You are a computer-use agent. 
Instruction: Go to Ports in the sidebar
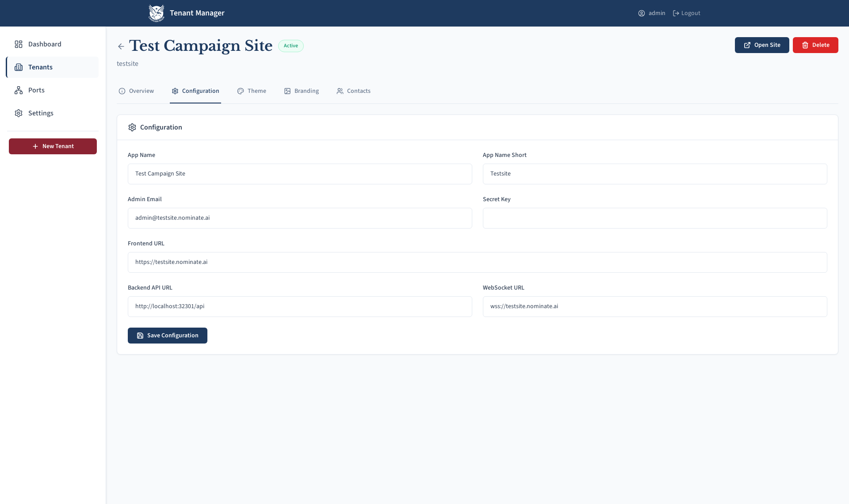coord(36,90)
